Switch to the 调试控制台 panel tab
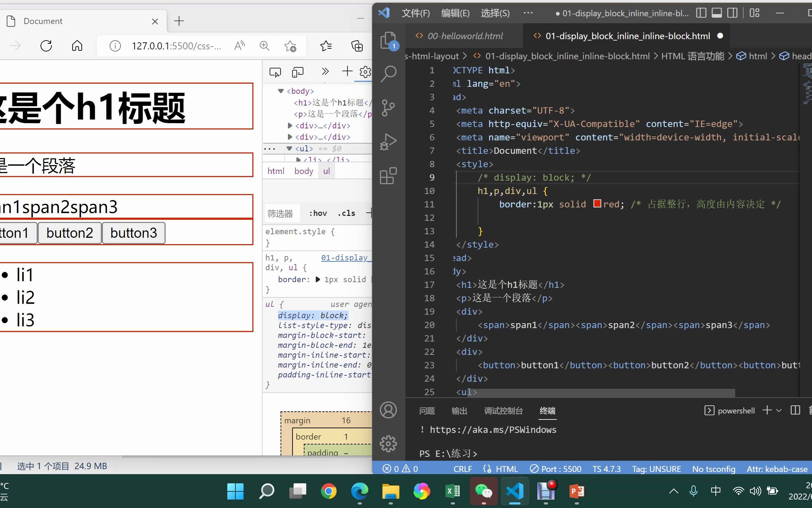812x508 pixels. [x=503, y=411]
